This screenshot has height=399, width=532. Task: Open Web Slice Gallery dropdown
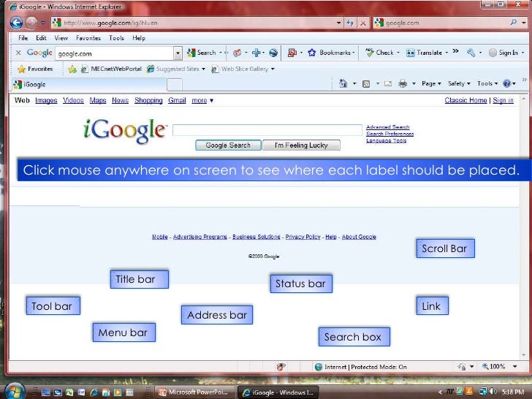(x=243, y=69)
